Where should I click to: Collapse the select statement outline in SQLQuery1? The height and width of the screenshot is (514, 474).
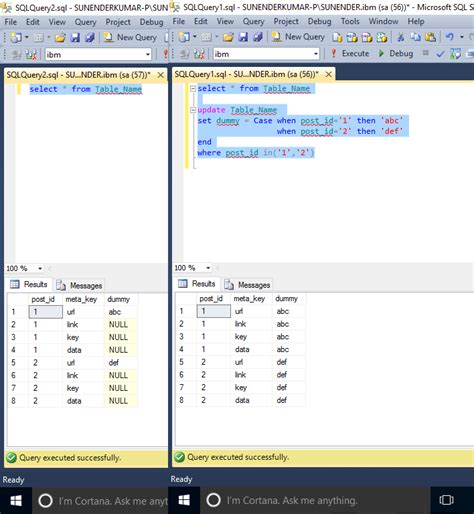[193, 89]
